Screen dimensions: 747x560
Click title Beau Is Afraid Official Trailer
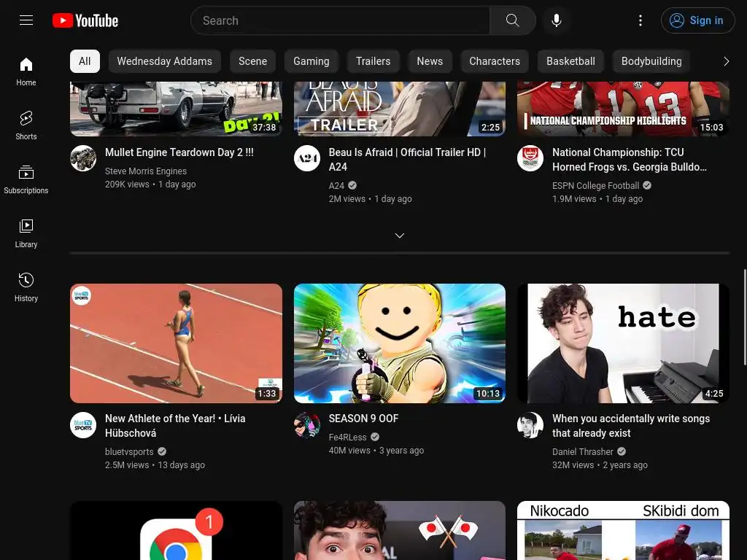point(407,160)
